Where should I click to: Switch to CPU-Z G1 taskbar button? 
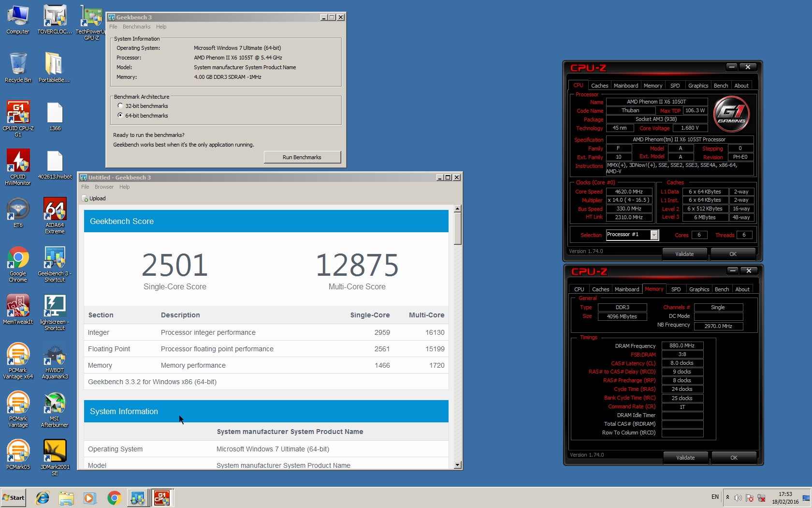(x=162, y=498)
